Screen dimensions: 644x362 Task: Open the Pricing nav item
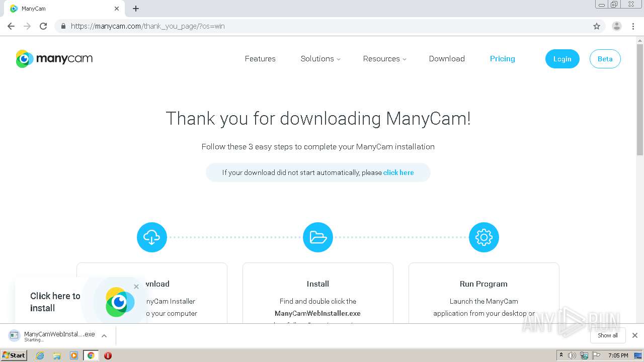click(x=503, y=59)
